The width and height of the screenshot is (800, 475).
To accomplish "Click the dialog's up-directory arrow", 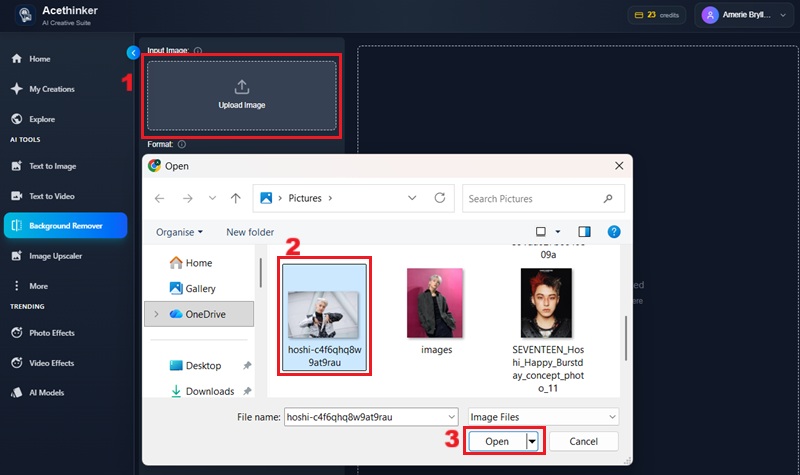I will (x=235, y=198).
